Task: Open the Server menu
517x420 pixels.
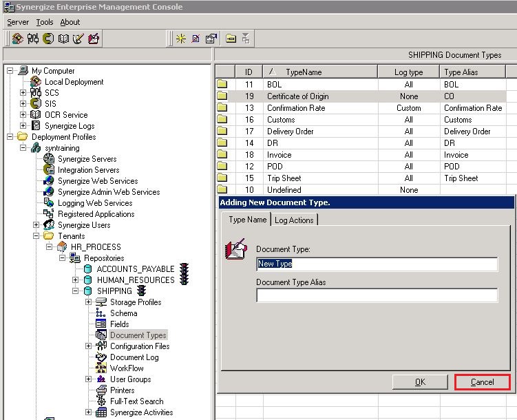Action: [x=18, y=22]
